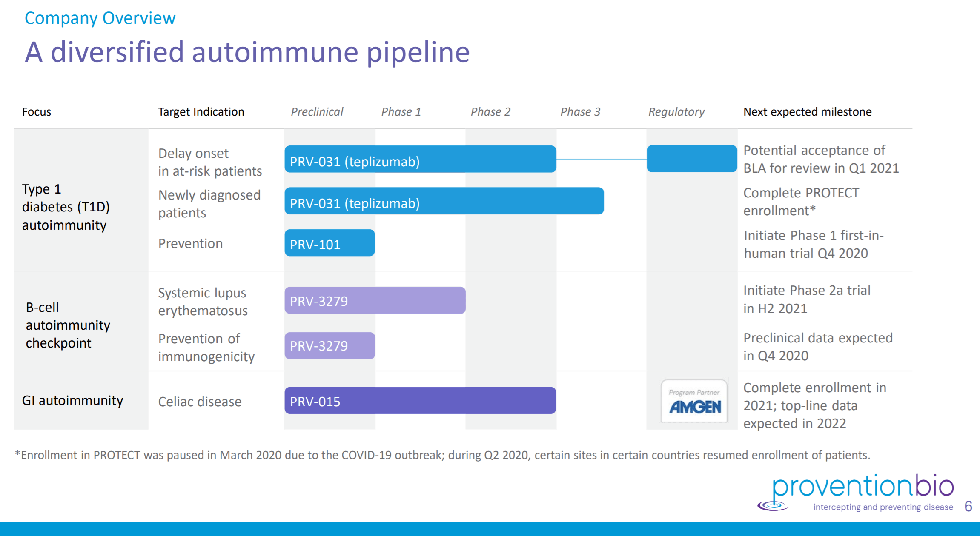Click the 'A diversified autoimmune pipeline' title
This screenshot has width=980, height=536.
(x=247, y=52)
